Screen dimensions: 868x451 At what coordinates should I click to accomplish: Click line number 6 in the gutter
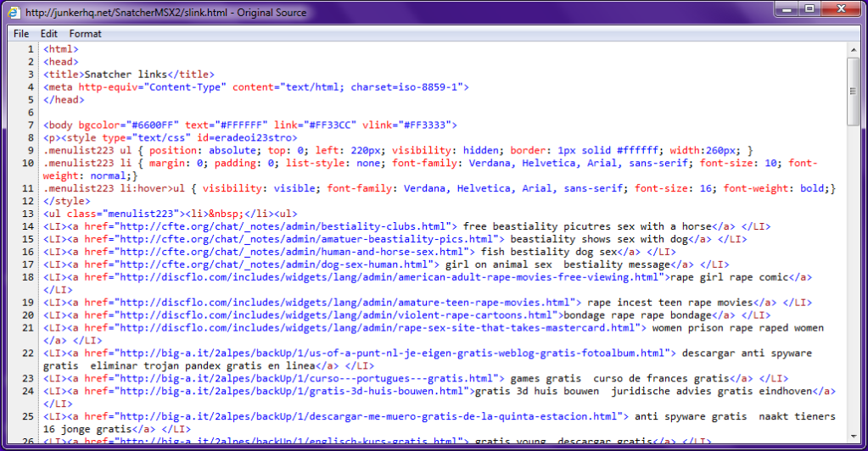(x=31, y=113)
